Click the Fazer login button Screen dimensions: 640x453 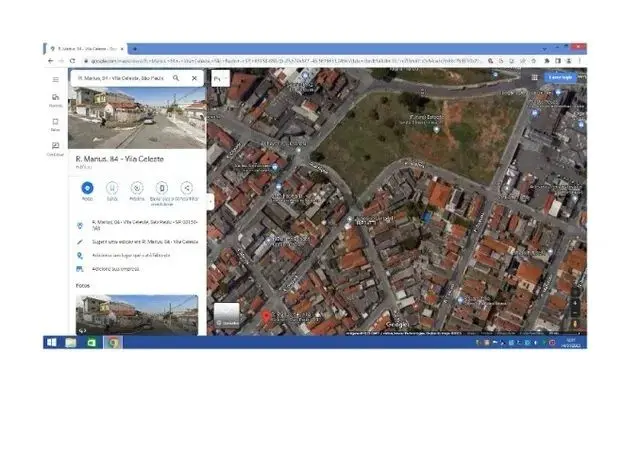[560, 77]
